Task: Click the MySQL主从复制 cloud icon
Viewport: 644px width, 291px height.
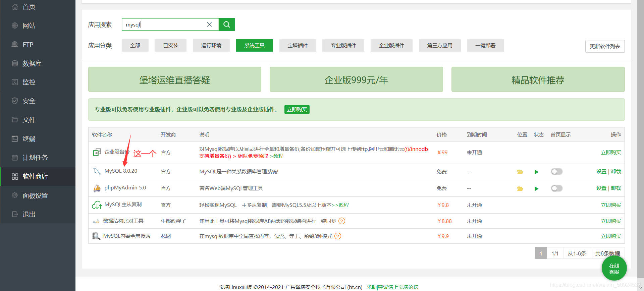Action: pyautogui.click(x=97, y=205)
